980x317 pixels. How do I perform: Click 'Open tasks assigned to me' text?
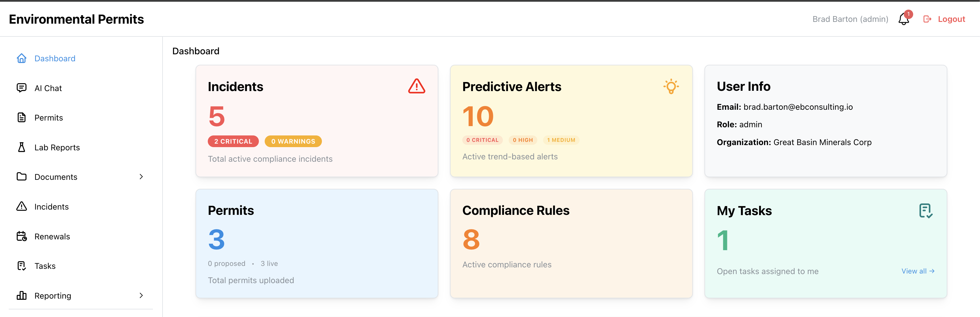pyautogui.click(x=767, y=271)
